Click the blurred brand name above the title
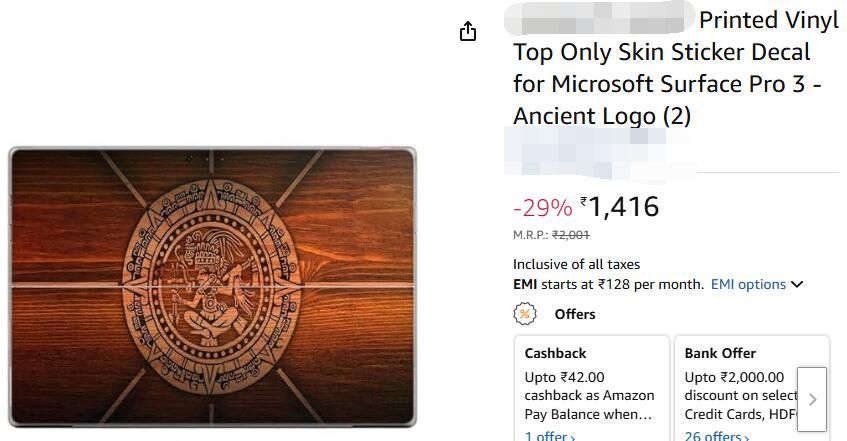847x441 pixels. point(600,19)
